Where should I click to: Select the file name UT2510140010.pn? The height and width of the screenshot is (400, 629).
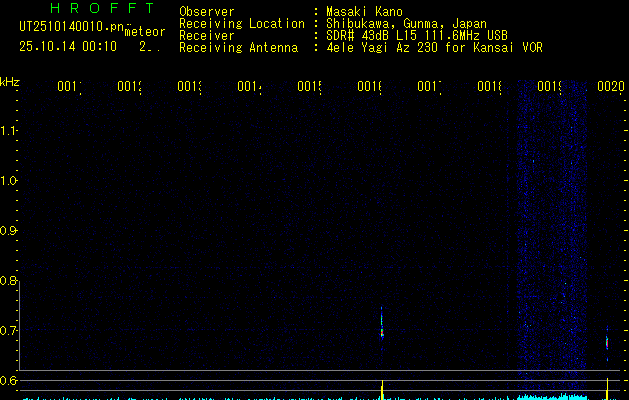pos(71,27)
